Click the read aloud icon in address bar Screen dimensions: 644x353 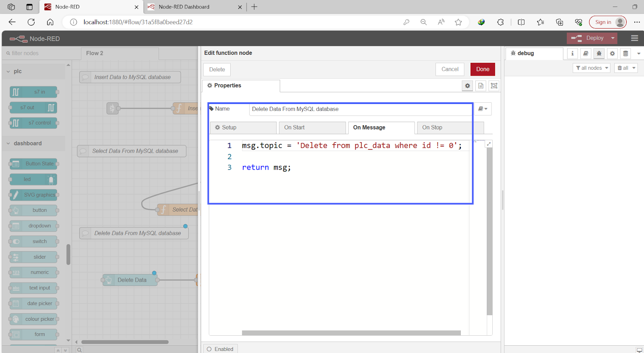point(441,22)
